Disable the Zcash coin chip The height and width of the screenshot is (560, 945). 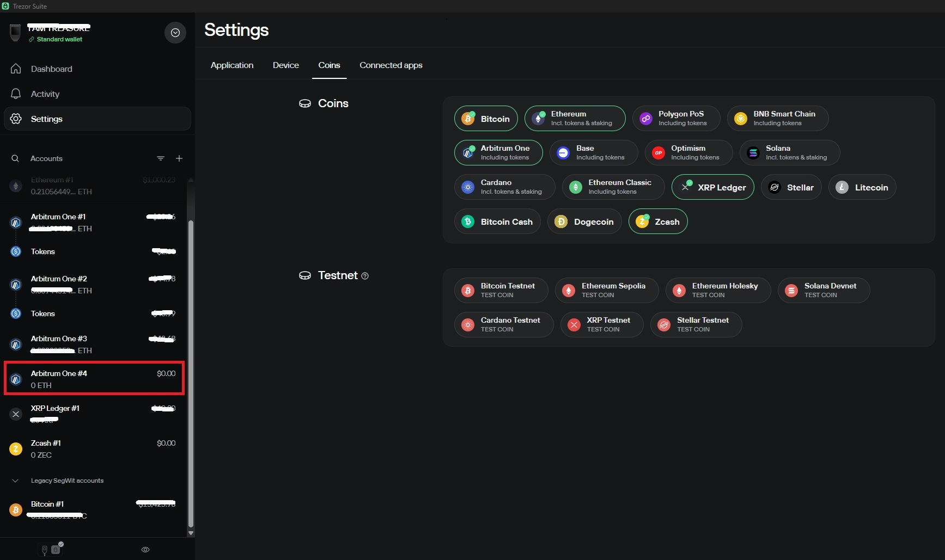[658, 221]
